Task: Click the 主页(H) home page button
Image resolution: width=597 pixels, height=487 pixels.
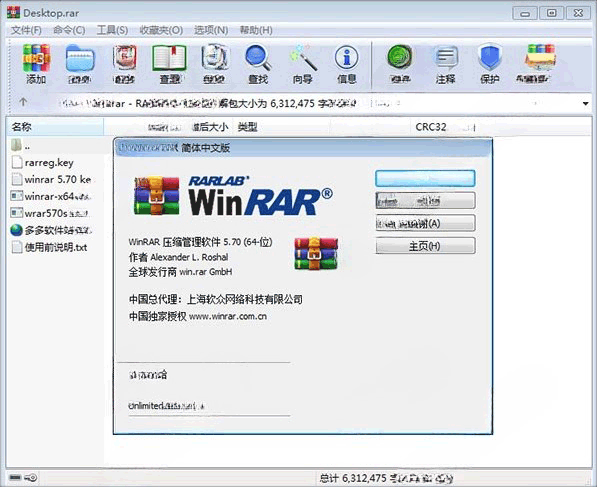Action: click(x=425, y=246)
